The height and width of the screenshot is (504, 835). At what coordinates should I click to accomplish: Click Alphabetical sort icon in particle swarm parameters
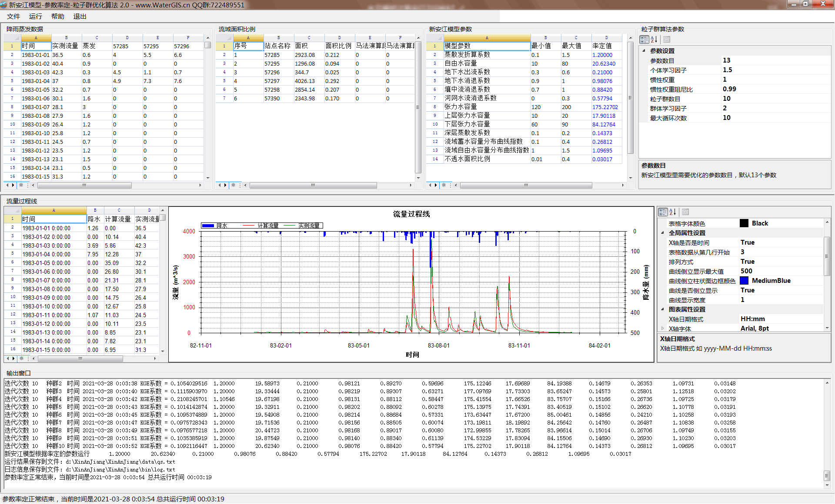pos(654,40)
